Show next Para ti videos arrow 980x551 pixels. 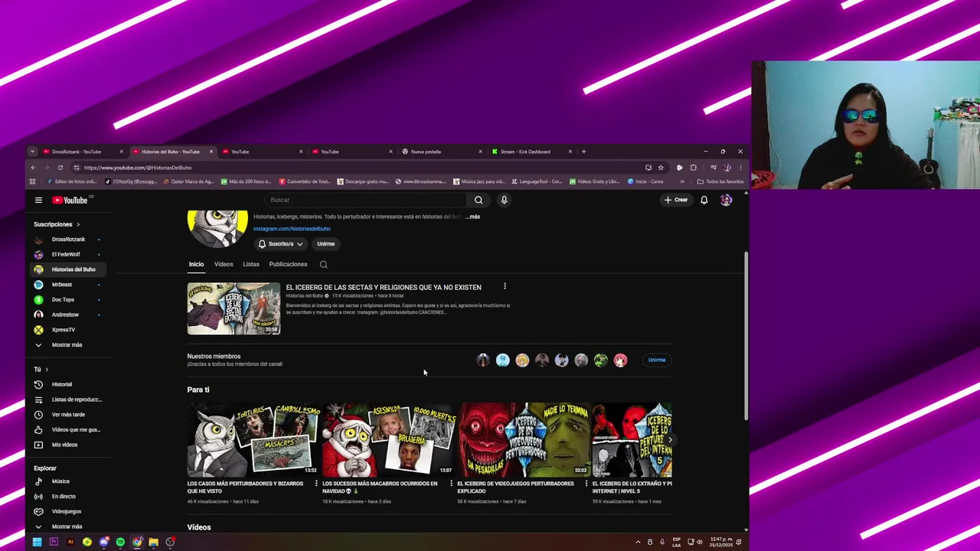(x=670, y=440)
